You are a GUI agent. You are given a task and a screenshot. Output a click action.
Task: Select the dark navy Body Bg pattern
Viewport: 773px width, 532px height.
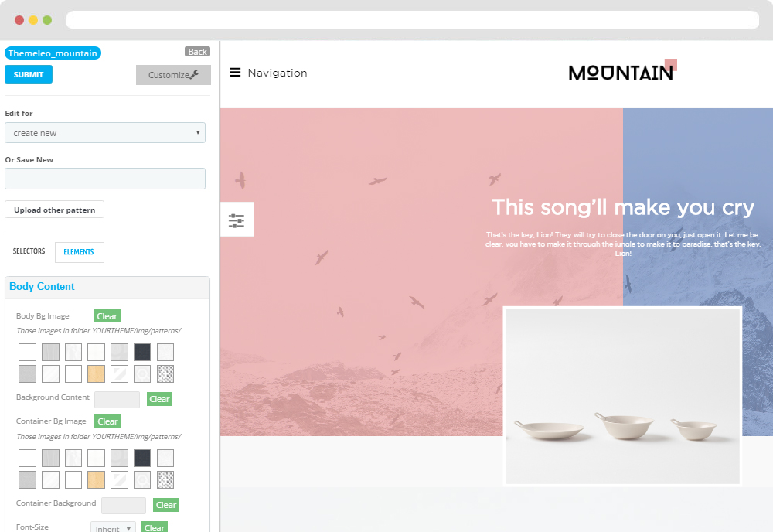point(142,352)
